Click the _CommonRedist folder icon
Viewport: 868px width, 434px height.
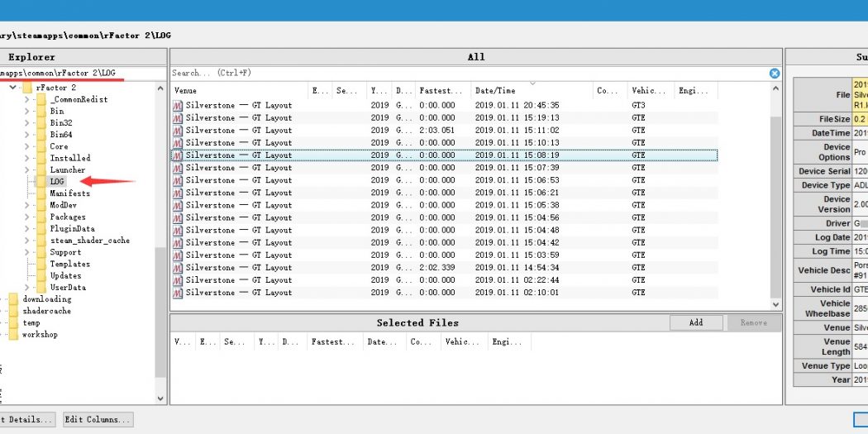coord(41,99)
